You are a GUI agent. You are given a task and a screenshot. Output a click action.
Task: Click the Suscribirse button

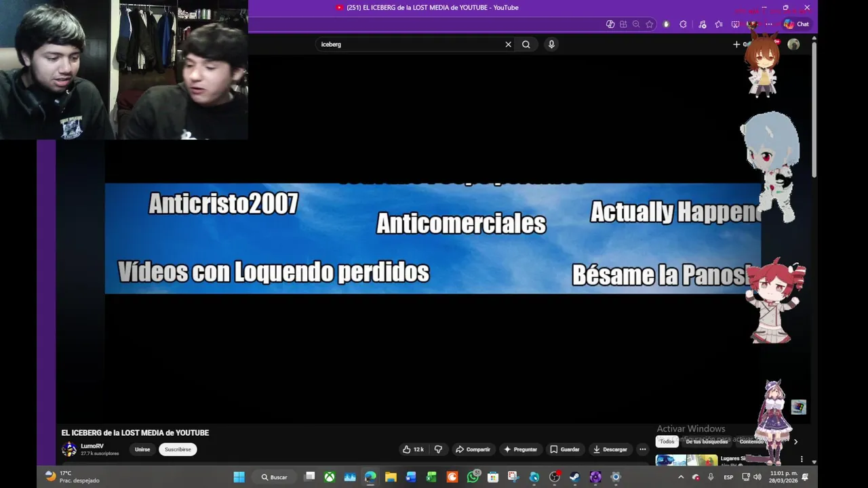click(178, 449)
